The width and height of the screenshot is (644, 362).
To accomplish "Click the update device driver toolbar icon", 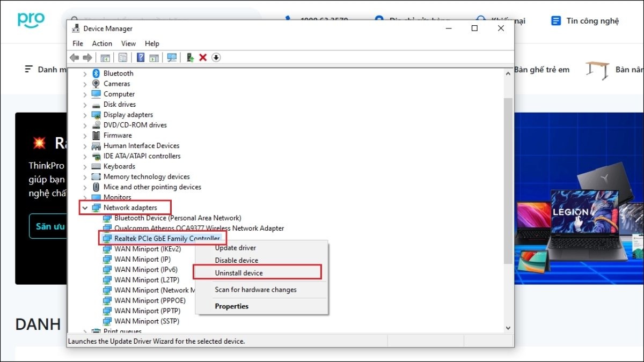I will (190, 57).
